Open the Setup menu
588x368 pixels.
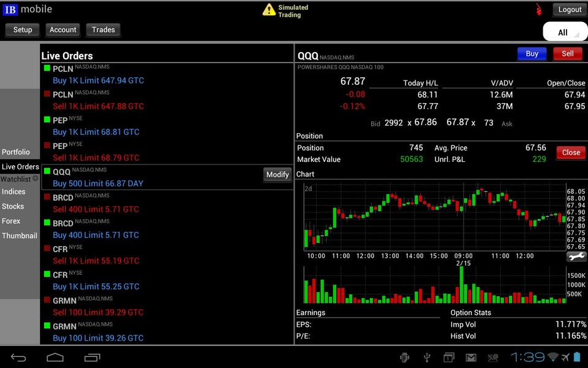point(23,29)
